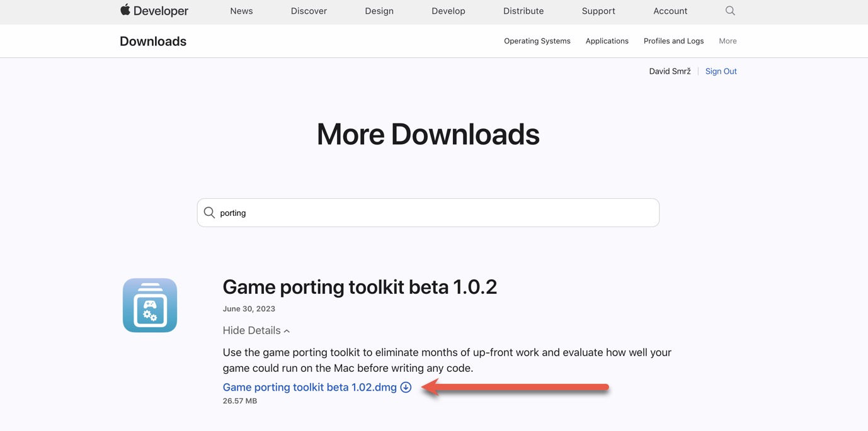Switch to the Operating Systems tab
This screenshot has height=431, width=868.
537,41
